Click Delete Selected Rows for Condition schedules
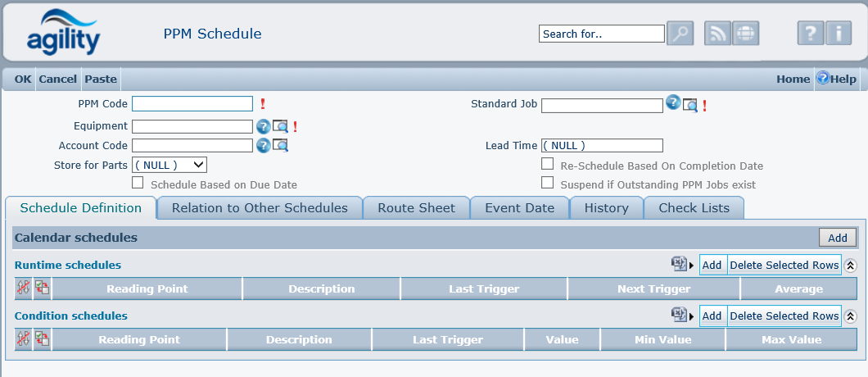The height and width of the screenshot is (377, 868). [784, 316]
